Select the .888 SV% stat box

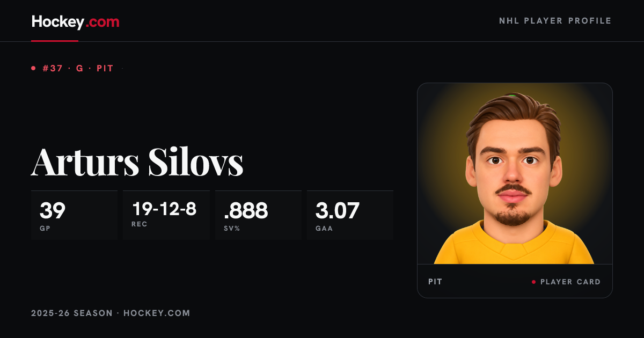pos(258,215)
